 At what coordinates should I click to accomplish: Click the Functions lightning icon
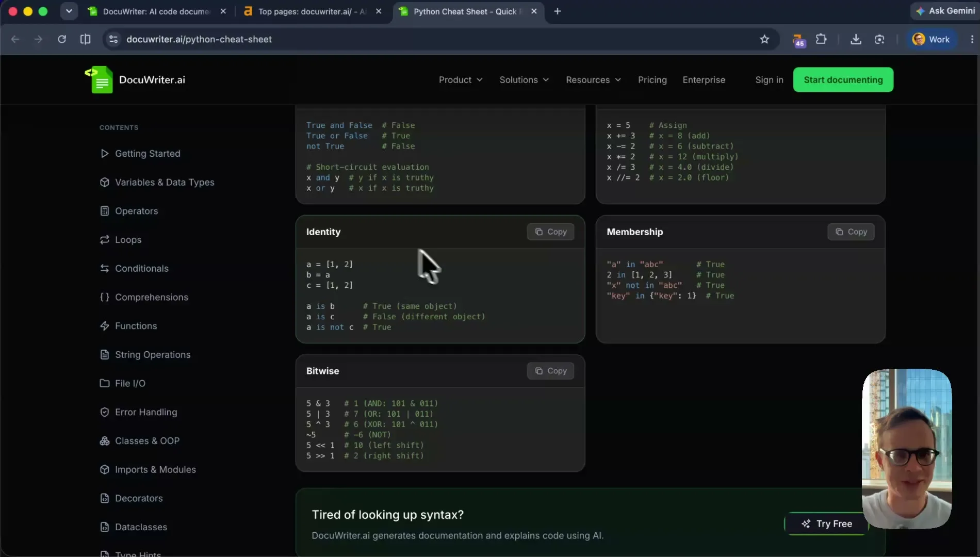pos(105,326)
